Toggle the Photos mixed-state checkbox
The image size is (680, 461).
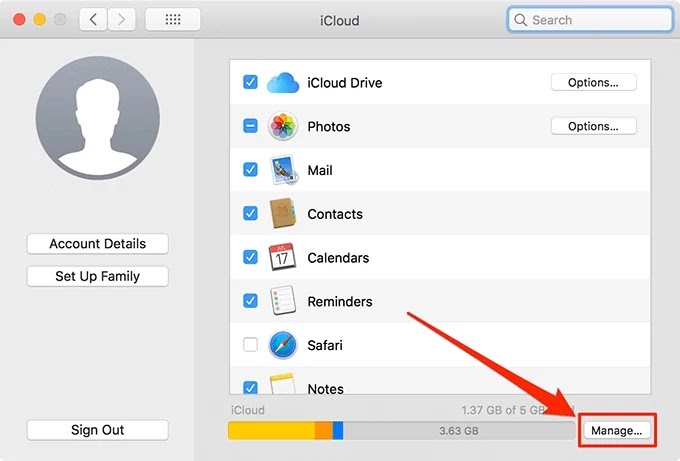pos(250,126)
